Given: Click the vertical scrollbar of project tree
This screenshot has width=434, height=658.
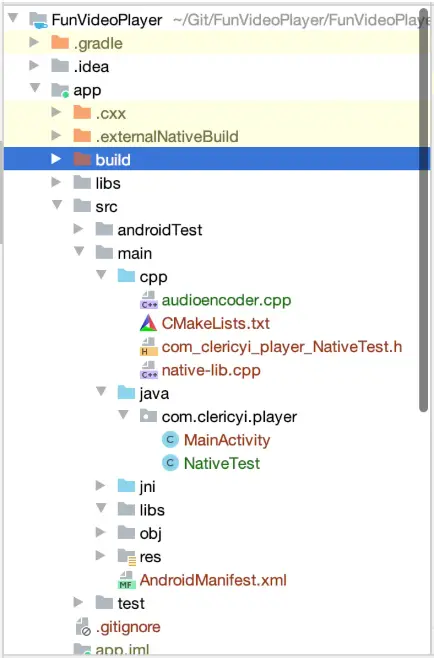Looking at the screenshot, I should point(424,209).
